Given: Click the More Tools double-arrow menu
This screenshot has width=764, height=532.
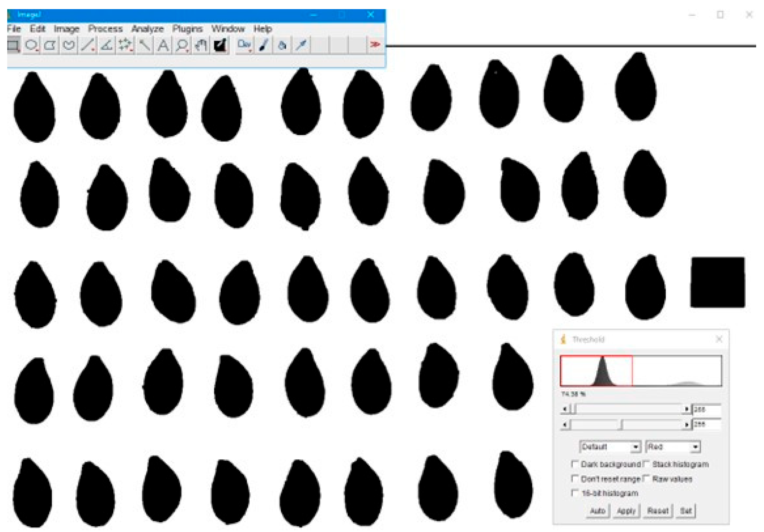Looking at the screenshot, I should click(x=375, y=45).
